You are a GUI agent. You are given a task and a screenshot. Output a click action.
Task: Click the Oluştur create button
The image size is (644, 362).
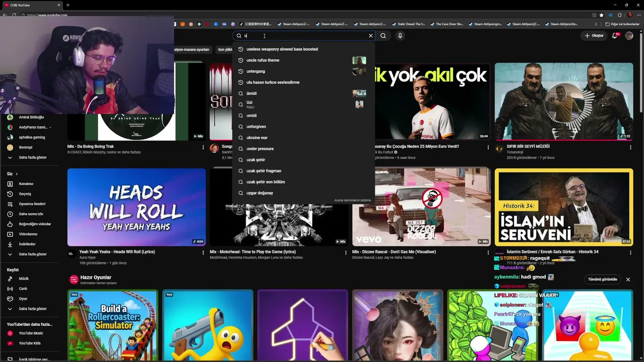[594, 36]
